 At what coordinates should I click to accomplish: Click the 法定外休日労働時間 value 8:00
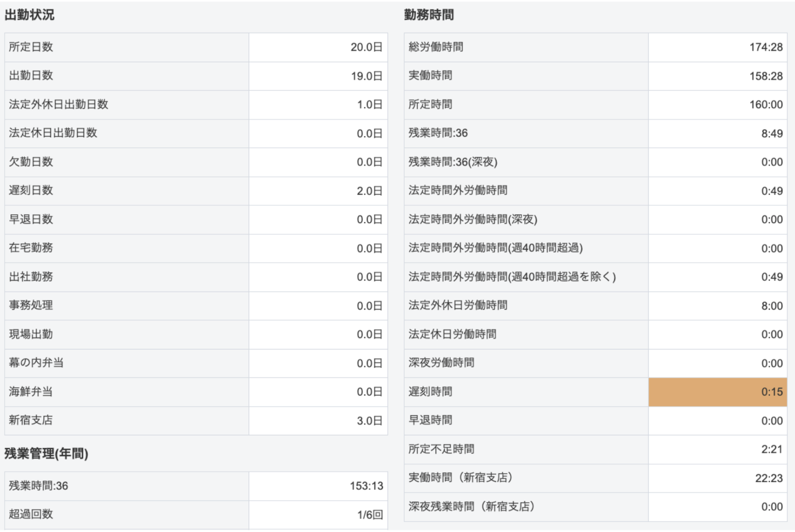pos(772,306)
